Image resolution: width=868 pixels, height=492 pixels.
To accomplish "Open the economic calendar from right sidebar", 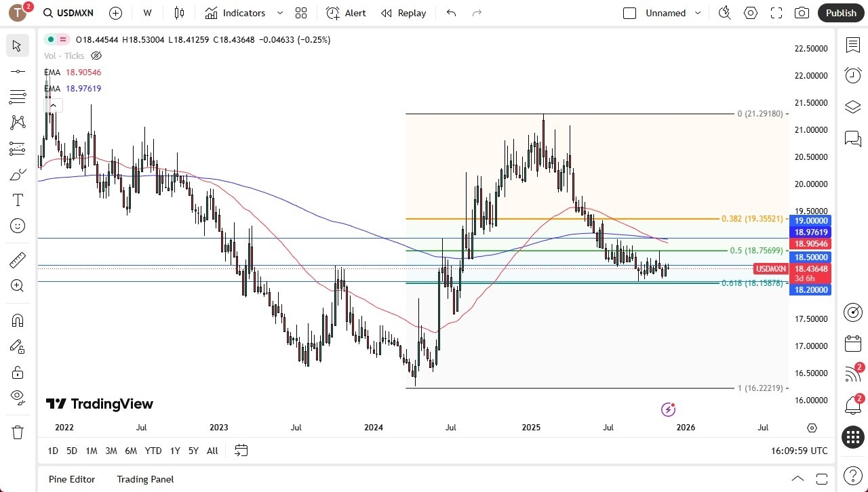I will 852,344.
